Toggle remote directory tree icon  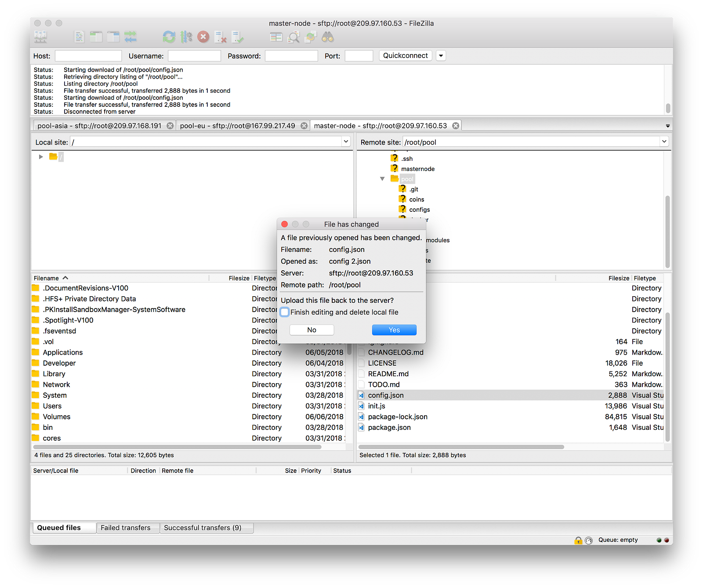[x=113, y=37]
